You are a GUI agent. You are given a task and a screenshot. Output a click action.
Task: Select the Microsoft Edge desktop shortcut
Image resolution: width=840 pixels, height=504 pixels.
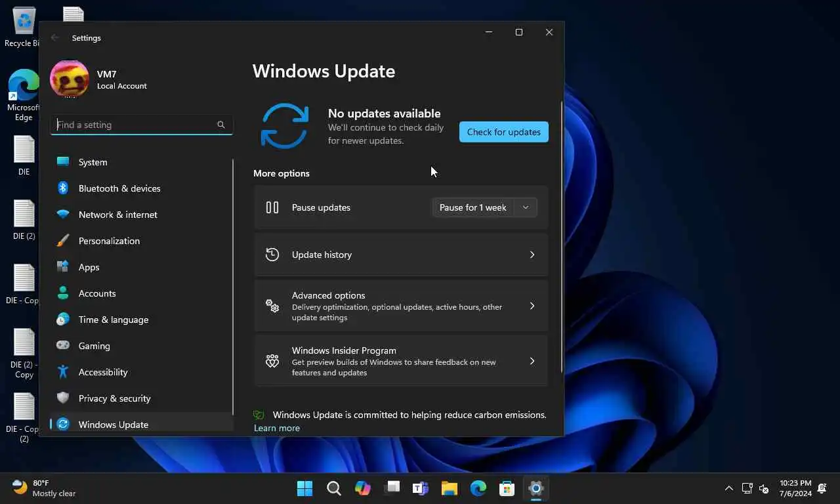(x=24, y=95)
